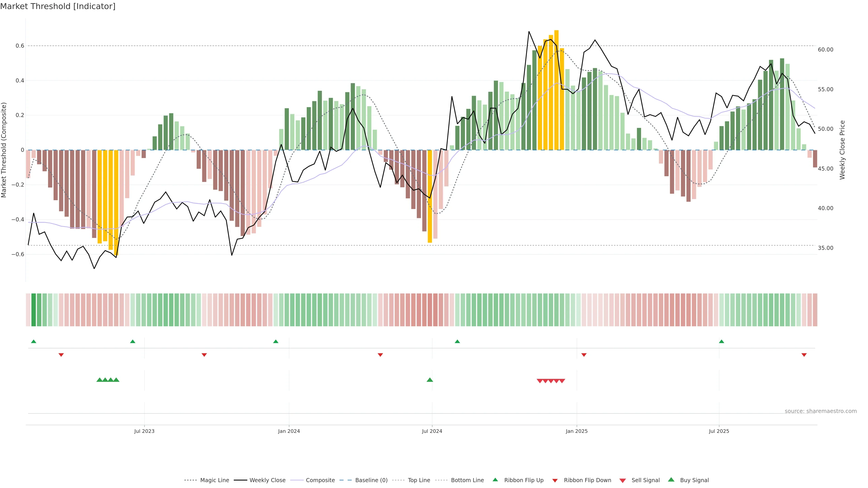Click the Jan 2024 x-axis label
The height and width of the screenshot is (488, 868).
click(x=289, y=431)
